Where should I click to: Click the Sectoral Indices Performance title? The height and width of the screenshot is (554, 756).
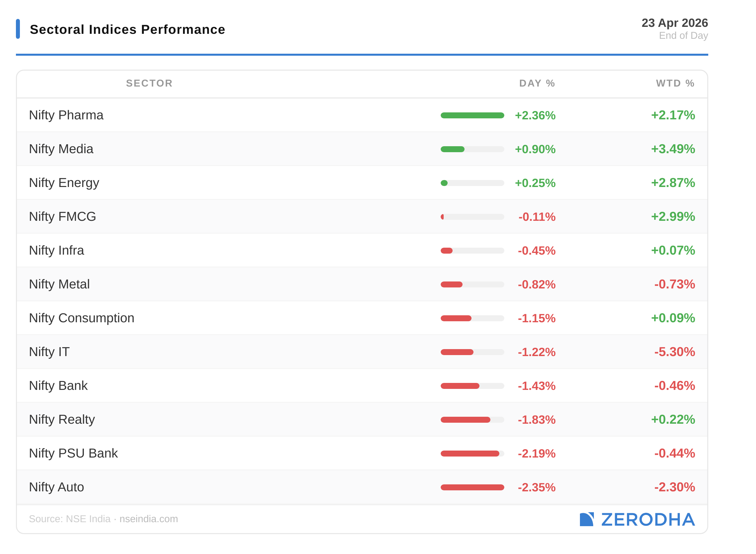[x=127, y=30]
